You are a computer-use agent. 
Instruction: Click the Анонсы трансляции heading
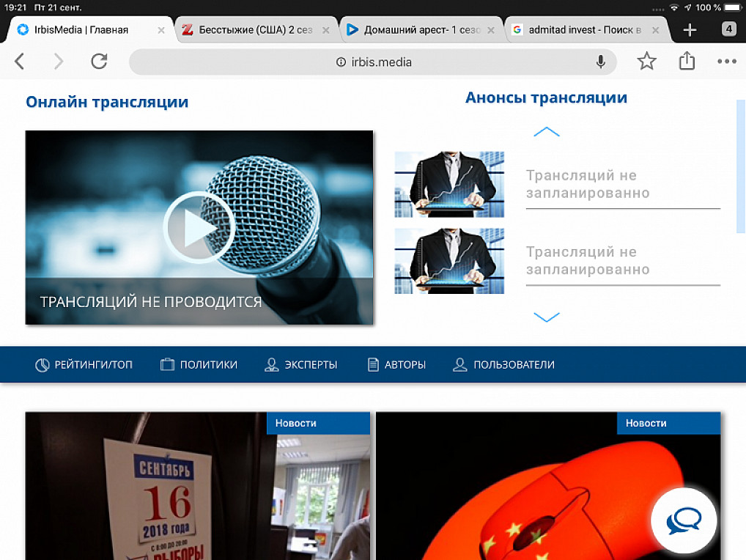click(546, 97)
